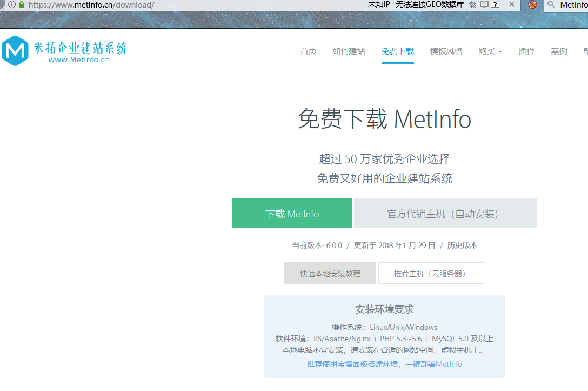Click 官方代销主机（自动安装）button

[445, 213]
